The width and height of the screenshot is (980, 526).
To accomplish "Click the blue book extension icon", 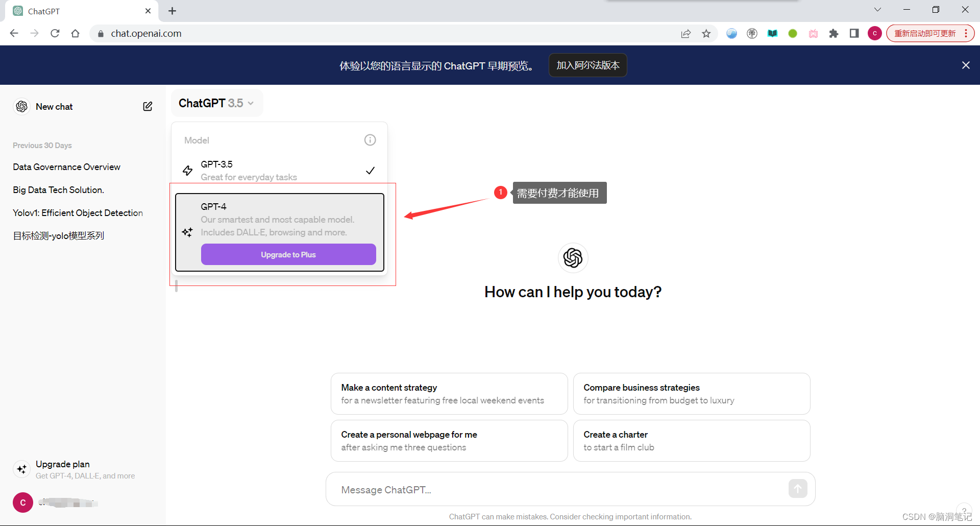I will [x=773, y=34].
